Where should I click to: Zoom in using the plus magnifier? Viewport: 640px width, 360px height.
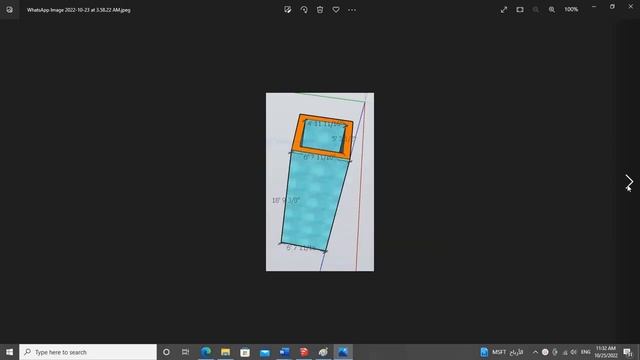(x=552, y=10)
